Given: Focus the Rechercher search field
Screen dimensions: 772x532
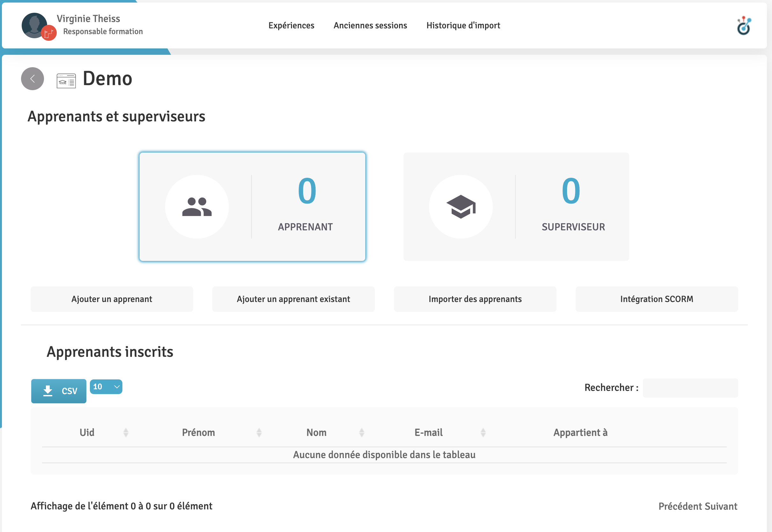Looking at the screenshot, I should coord(690,388).
